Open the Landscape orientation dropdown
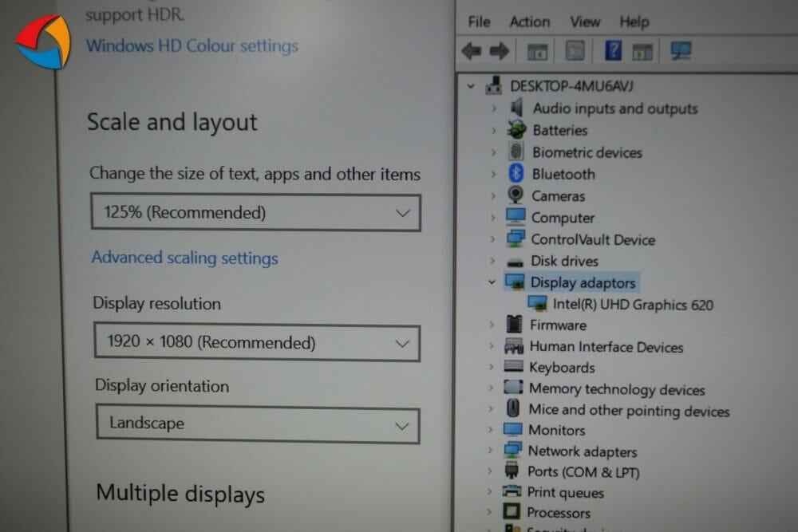This screenshot has width=798, height=532. point(258,424)
